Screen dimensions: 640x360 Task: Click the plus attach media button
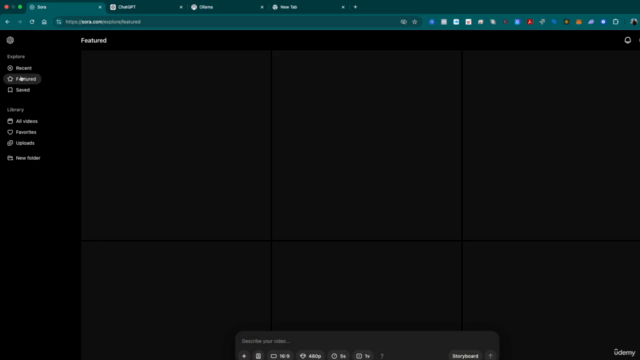[x=244, y=356]
